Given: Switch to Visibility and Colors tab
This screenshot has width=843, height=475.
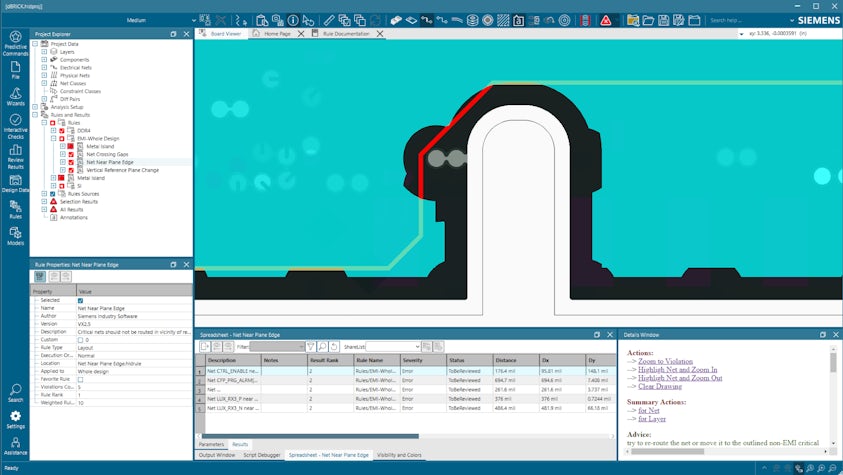Looking at the screenshot, I should coord(399,455).
